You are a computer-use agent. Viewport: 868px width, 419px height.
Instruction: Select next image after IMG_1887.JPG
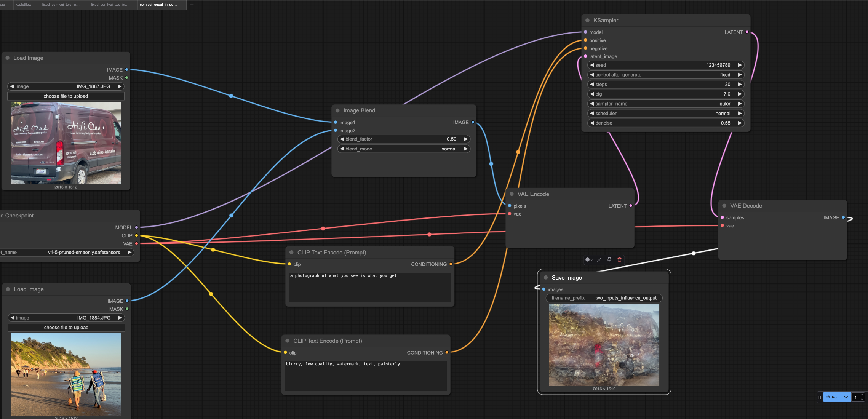120,86
